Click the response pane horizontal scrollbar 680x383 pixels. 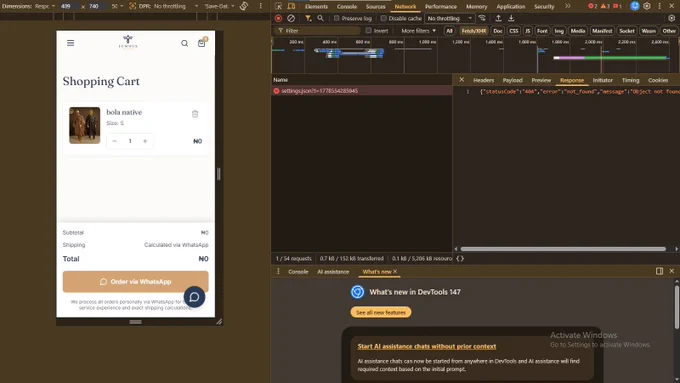[x=563, y=249]
